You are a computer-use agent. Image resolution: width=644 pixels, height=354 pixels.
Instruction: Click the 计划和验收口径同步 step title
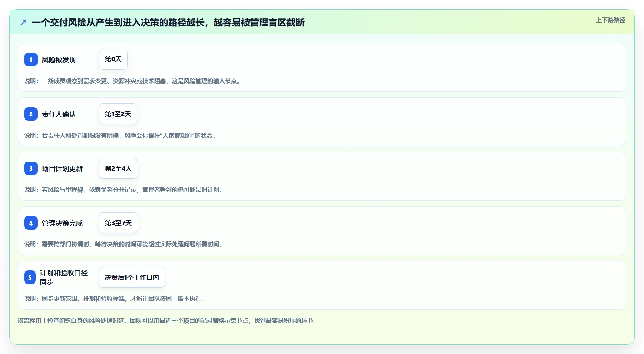pos(64,277)
